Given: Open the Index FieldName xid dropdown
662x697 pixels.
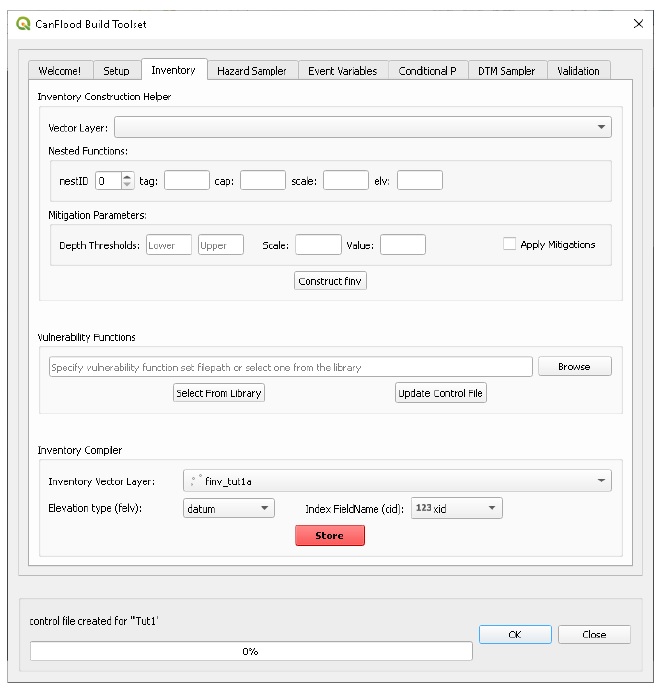Looking at the screenshot, I should 457,508.
